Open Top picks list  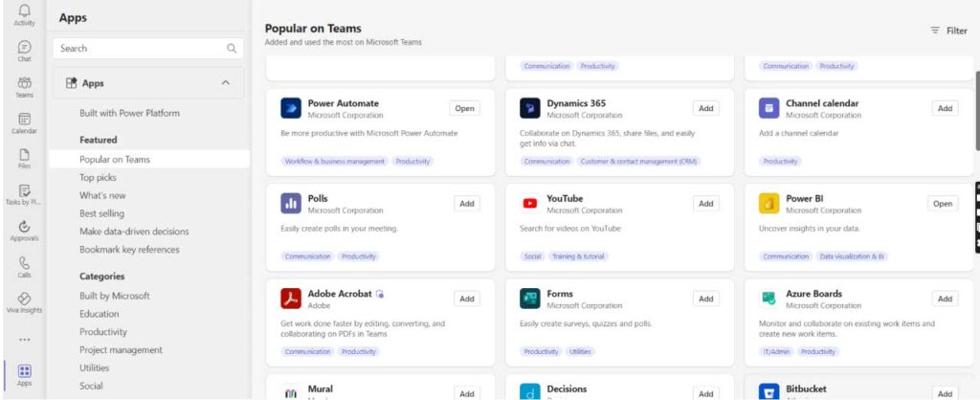pyautogui.click(x=99, y=177)
